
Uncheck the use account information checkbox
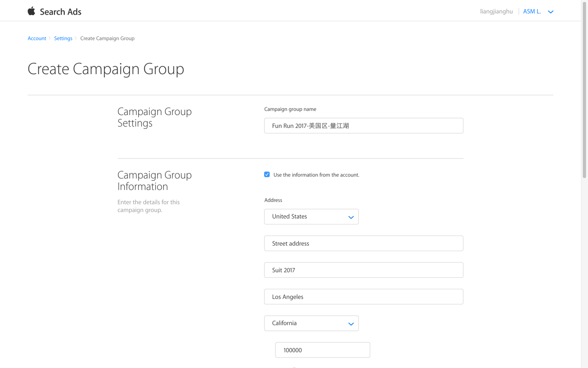(x=267, y=174)
